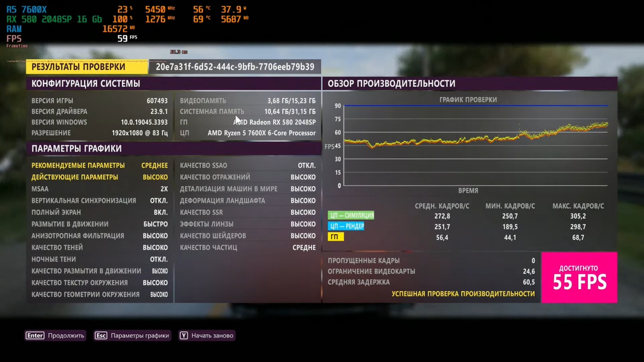Click Windows version 10.0.19045.3393
Image resolution: width=644 pixels, height=362 pixels.
pyautogui.click(x=144, y=122)
